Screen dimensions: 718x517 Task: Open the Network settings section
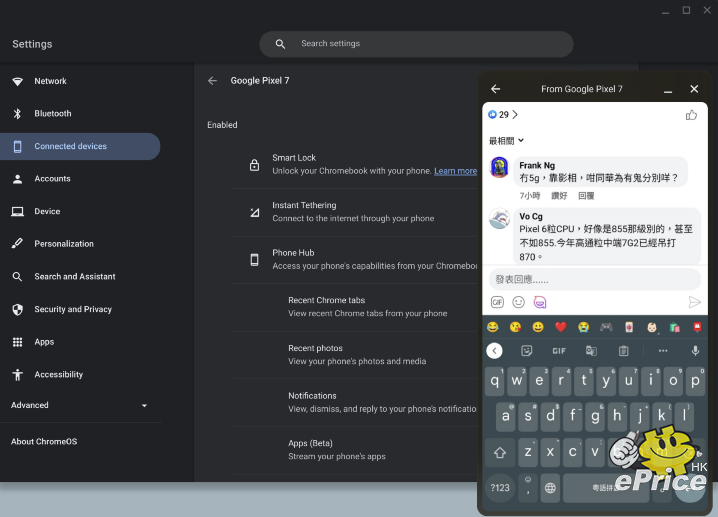(50, 81)
